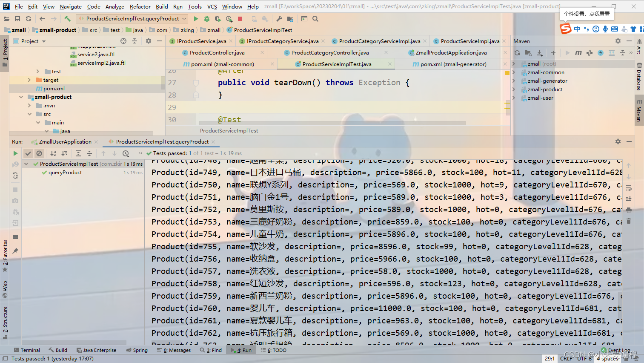Open Project panel settings gear
644x363 pixels.
point(149,41)
